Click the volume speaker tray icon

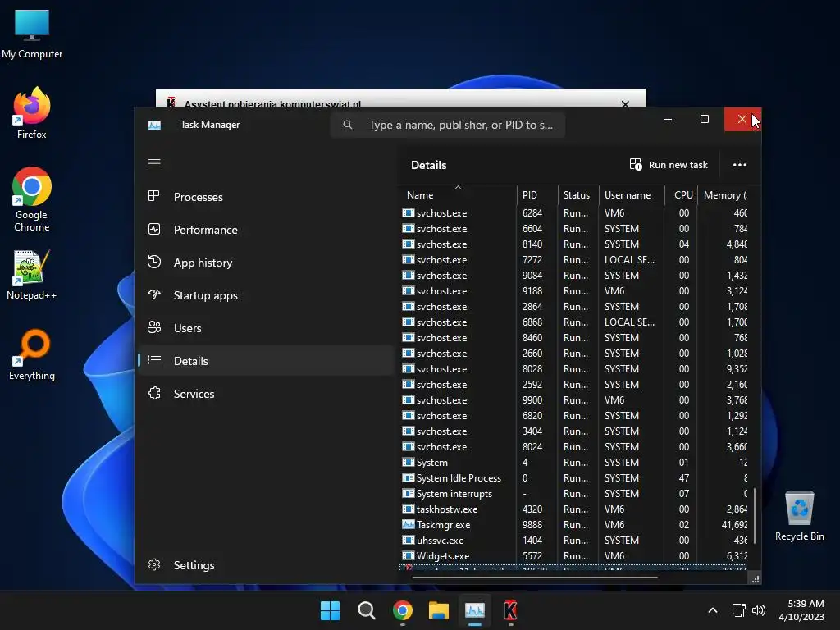pos(759,610)
